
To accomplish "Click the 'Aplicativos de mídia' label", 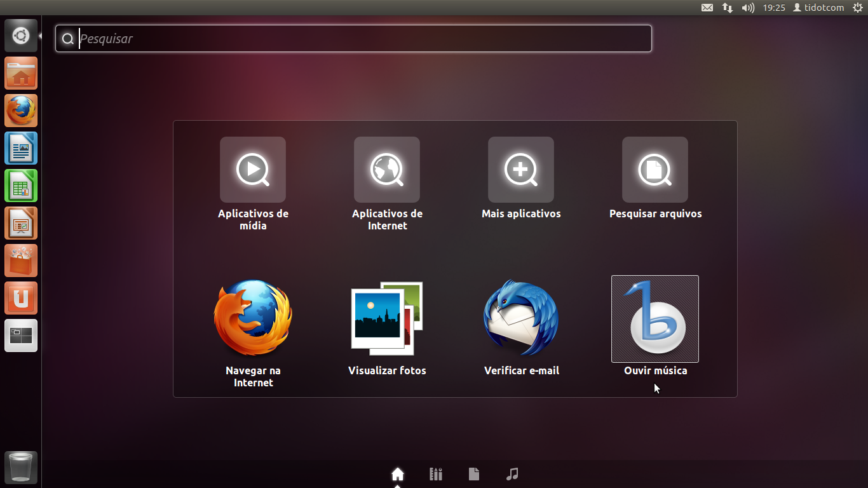I will (x=253, y=219).
